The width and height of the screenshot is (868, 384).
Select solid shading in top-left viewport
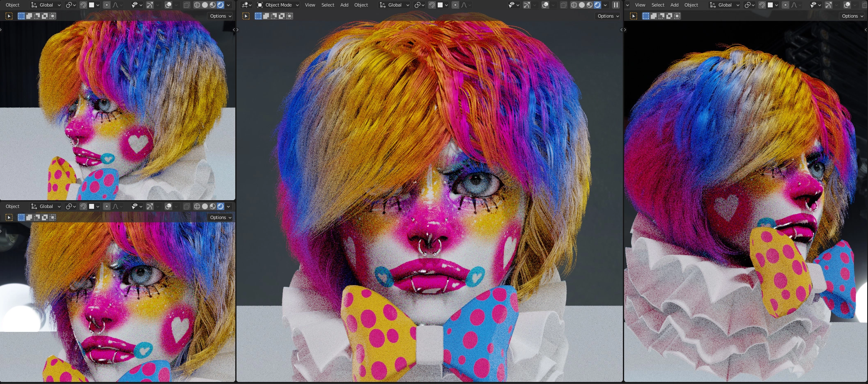coord(205,5)
